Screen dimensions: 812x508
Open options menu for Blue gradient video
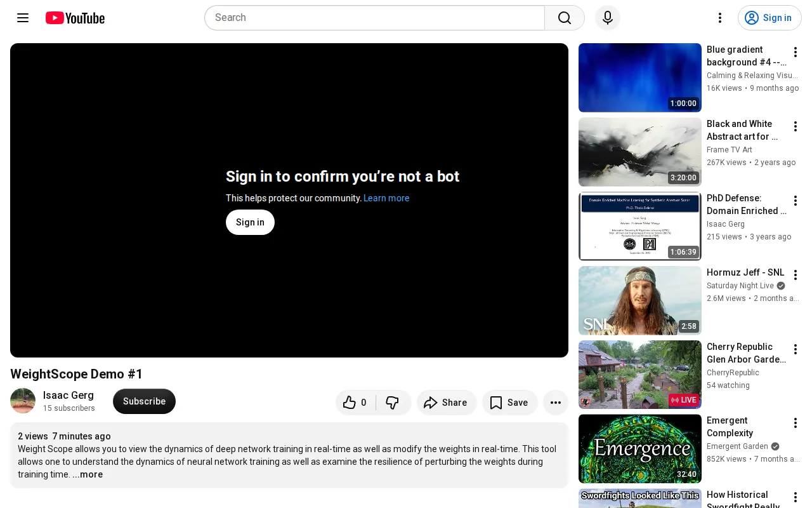click(x=796, y=52)
